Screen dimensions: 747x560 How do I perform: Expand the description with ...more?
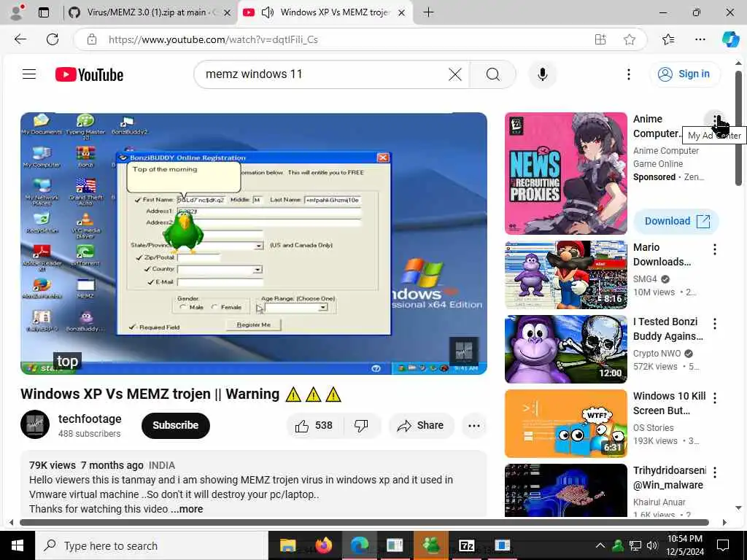187,509
